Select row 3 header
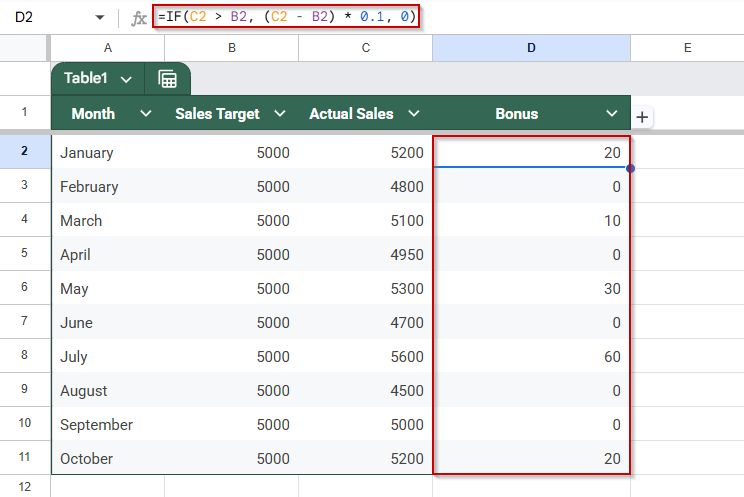Viewport: 744px width, 497px height. coord(24,186)
